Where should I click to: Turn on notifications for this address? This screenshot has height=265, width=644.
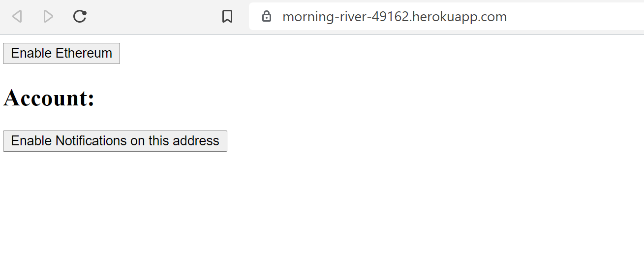tap(115, 141)
